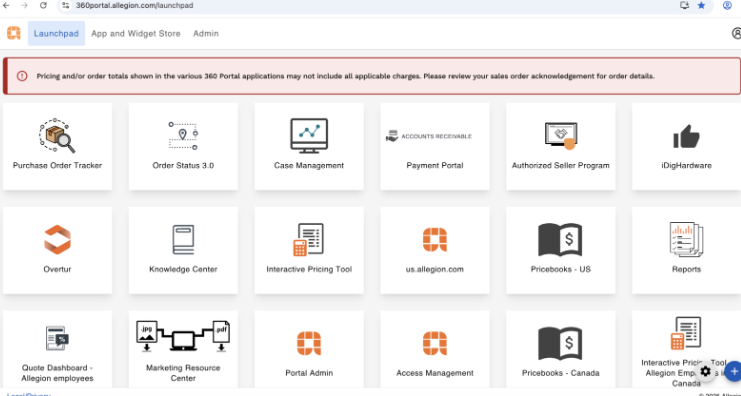Launch the Overtur app icon

pos(57,240)
